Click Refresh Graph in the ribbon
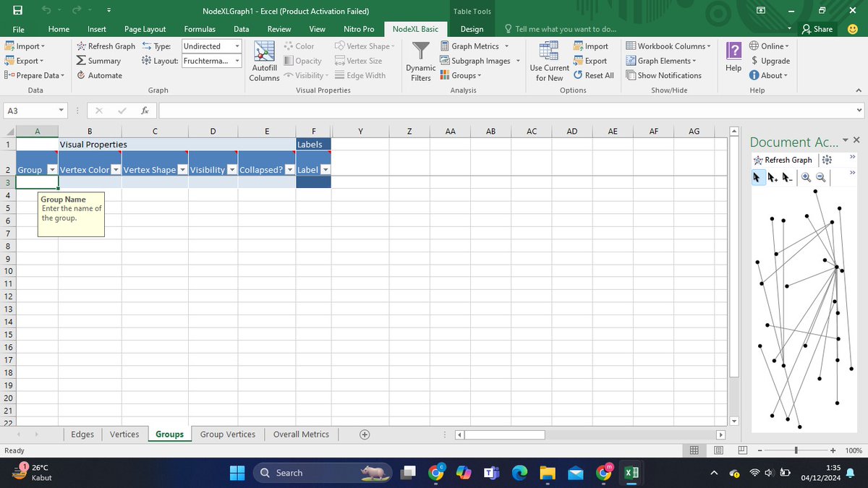 coord(106,46)
